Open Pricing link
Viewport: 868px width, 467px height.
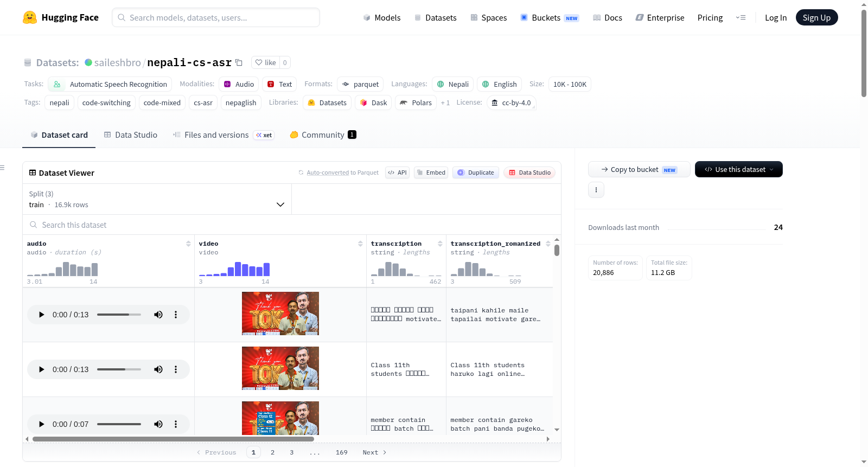coord(710,17)
